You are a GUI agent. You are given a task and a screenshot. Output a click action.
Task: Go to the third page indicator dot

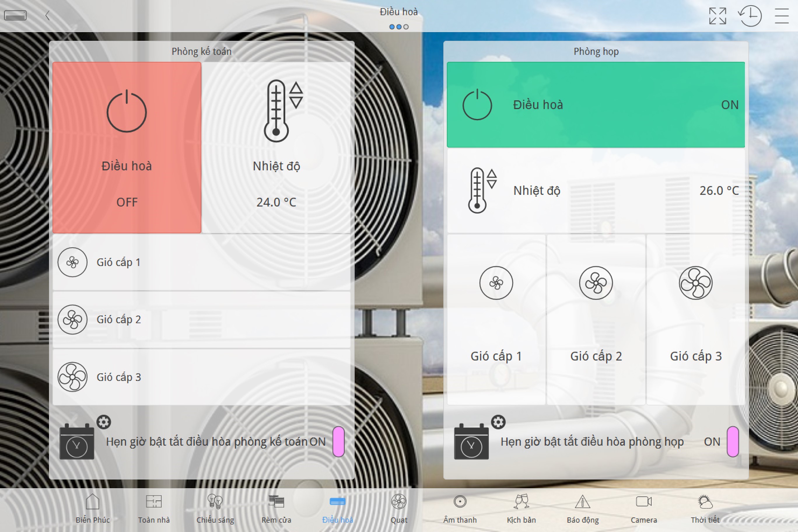point(406,27)
